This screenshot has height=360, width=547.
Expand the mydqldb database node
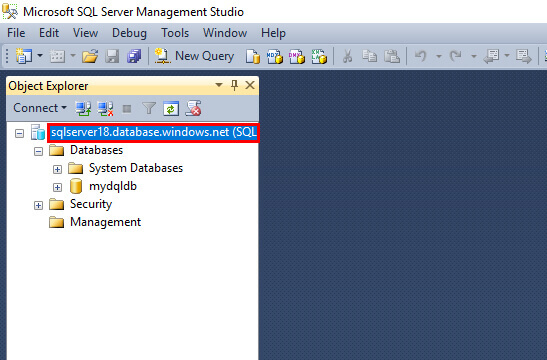point(57,187)
